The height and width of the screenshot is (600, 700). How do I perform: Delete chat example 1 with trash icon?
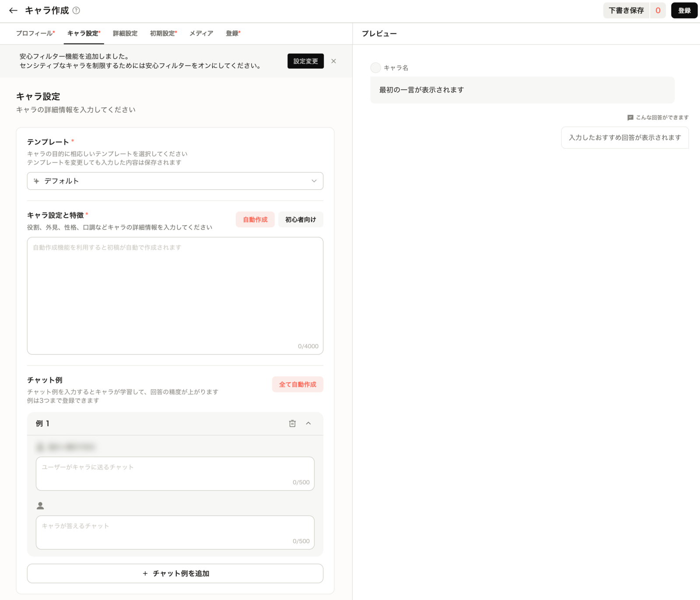[292, 423]
